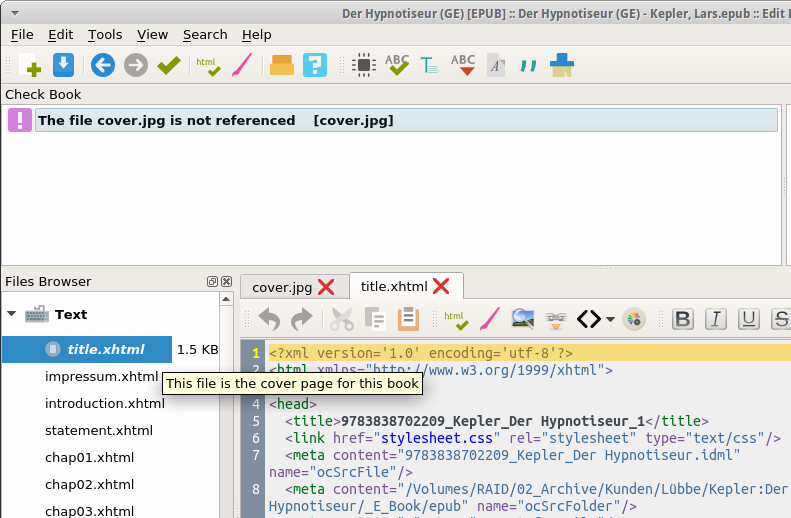Click line number 5 in gutter
791x518 pixels.
[x=256, y=421]
